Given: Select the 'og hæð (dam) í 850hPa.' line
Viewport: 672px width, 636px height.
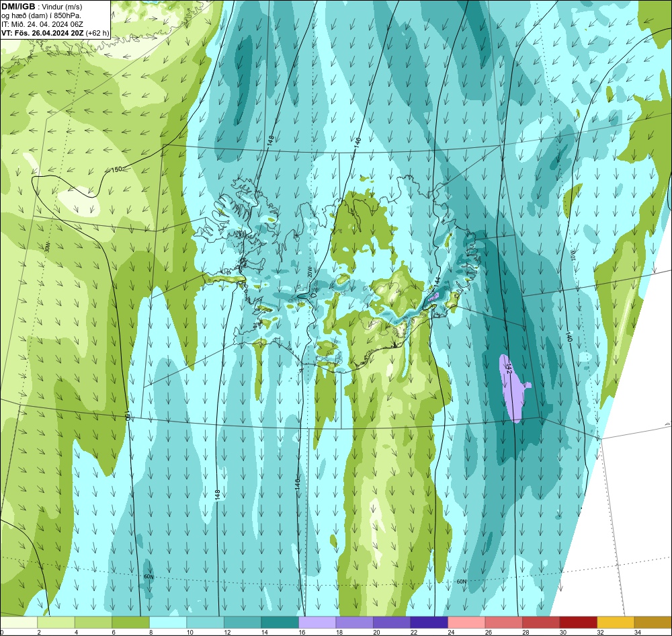Looking at the screenshot, I should click(x=41, y=15).
